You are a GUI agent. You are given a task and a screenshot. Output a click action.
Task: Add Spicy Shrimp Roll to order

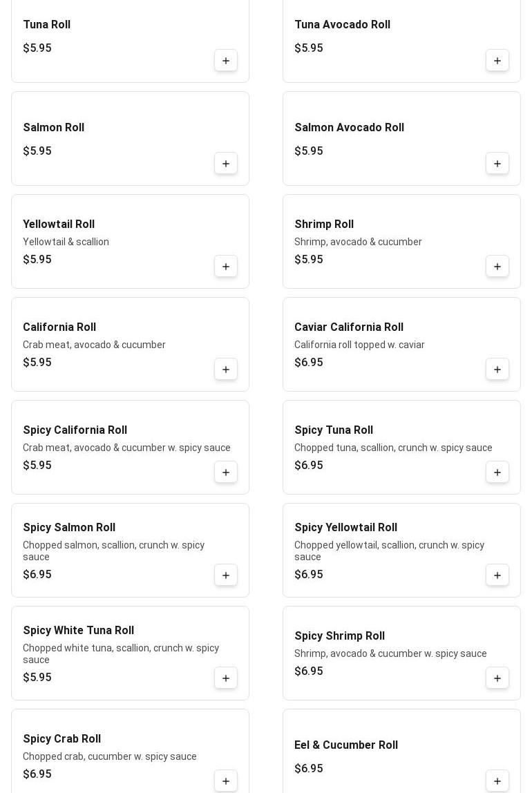pos(497,678)
